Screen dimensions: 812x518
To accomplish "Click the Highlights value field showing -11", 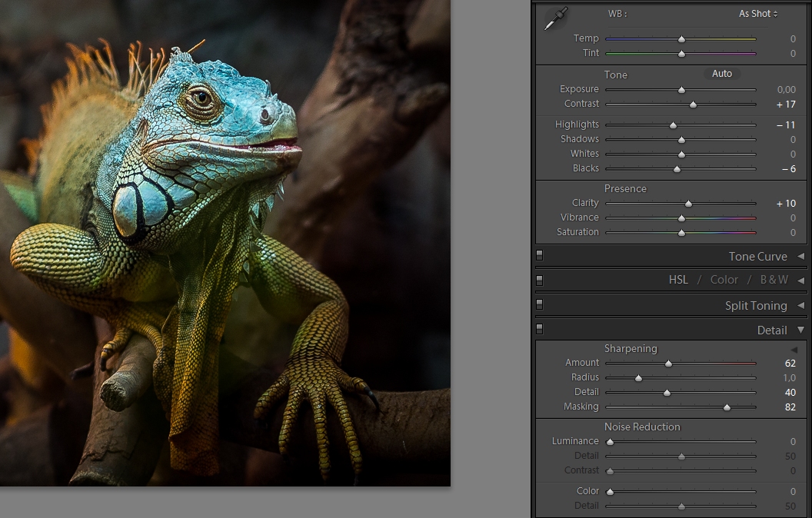I will coord(786,125).
